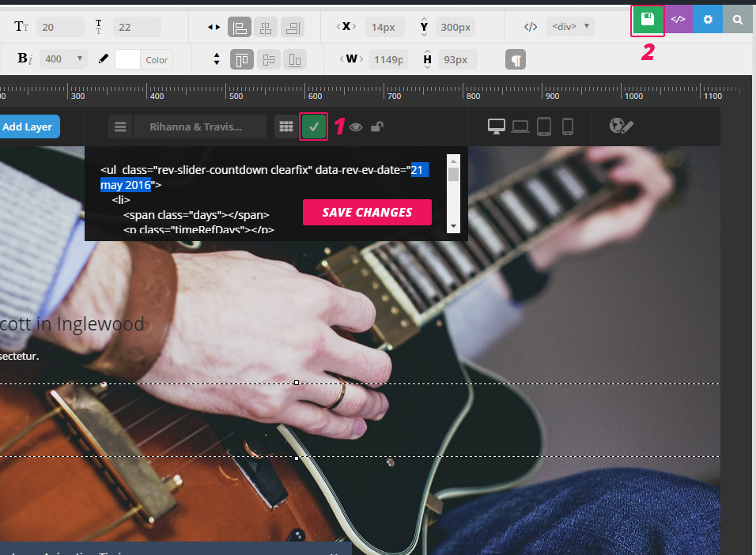Click the search magnifier icon
Screen dimensions: 756x555
(x=737, y=19)
